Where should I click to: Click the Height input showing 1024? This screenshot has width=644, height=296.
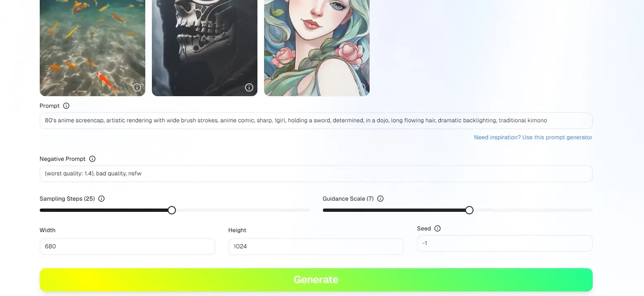tap(316, 247)
